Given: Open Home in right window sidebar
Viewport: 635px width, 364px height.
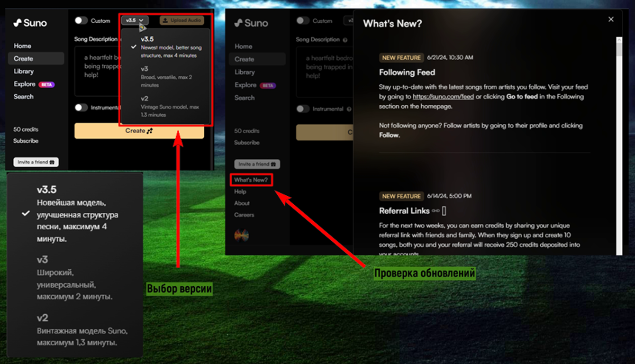Looking at the screenshot, I should 243,46.
